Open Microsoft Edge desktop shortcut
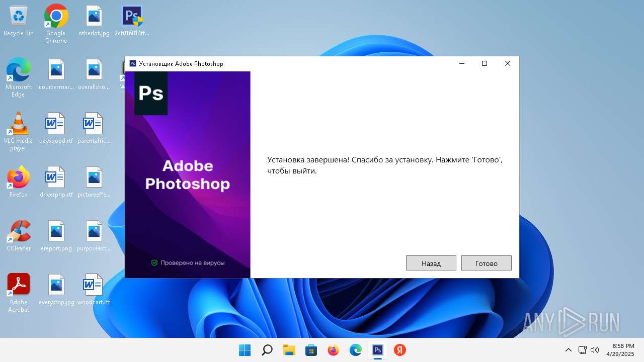Image resolution: width=644 pixels, height=362 pixels. click(19, 77)
